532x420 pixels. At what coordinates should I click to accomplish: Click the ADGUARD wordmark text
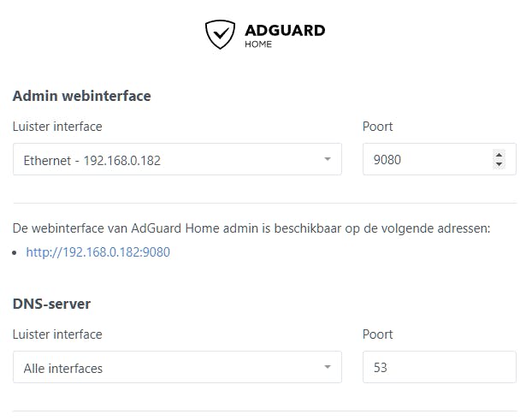click(284, 30)
